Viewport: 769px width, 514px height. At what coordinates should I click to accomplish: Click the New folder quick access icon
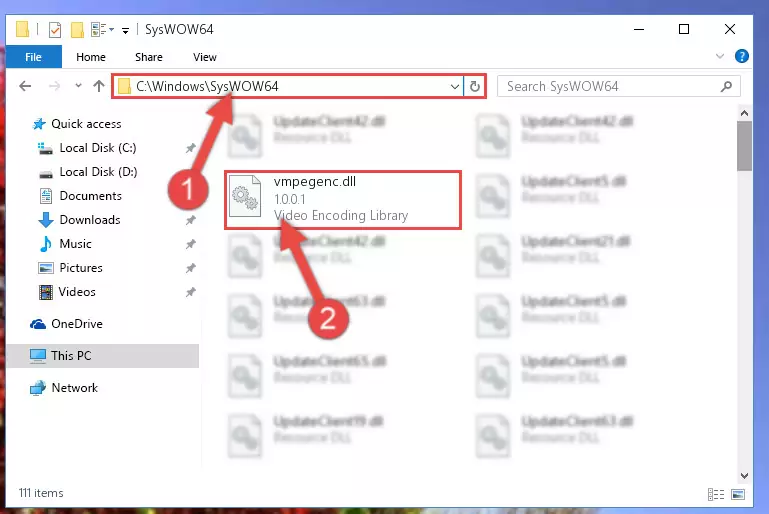click(x=77, y=30)
